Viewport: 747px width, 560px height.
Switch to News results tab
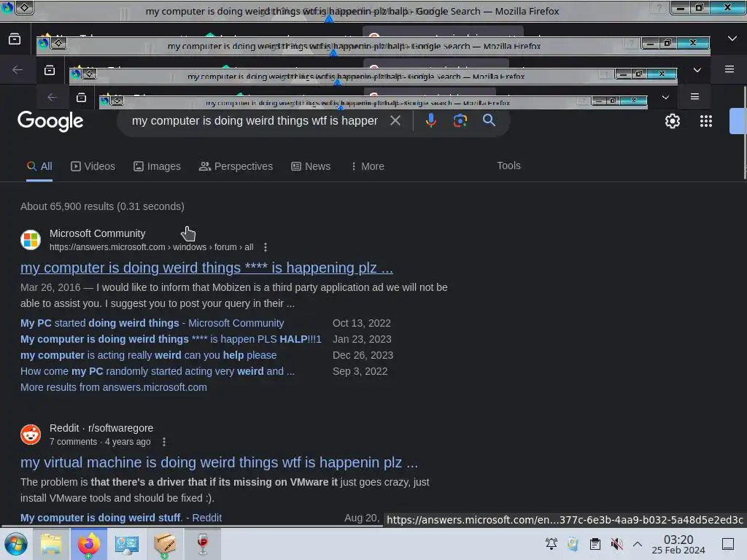tap(311, 166)
